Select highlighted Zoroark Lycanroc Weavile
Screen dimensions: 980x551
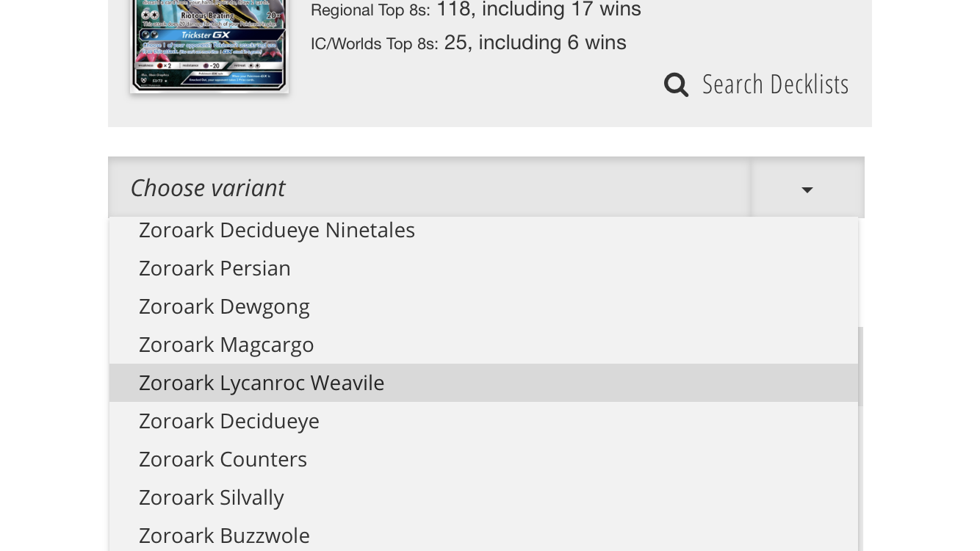[483, 383]
